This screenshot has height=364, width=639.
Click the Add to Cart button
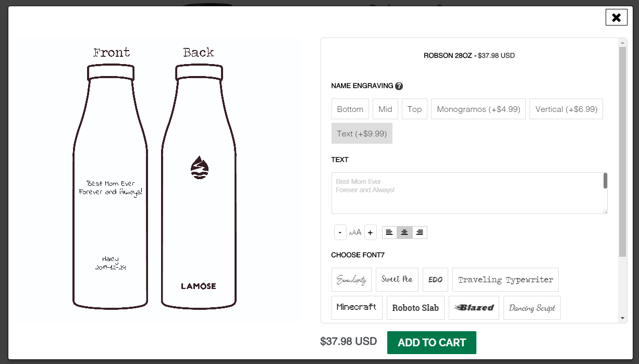tap(432, 343)
